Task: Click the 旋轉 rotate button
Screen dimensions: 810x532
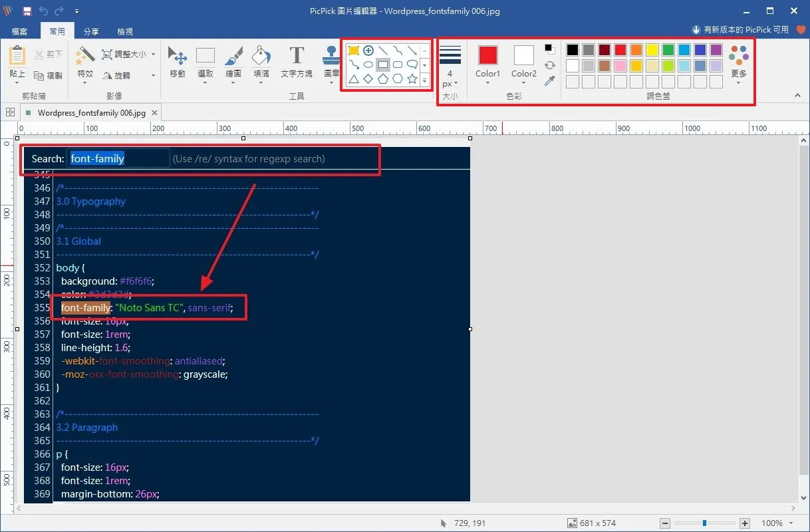Action: 116,76
